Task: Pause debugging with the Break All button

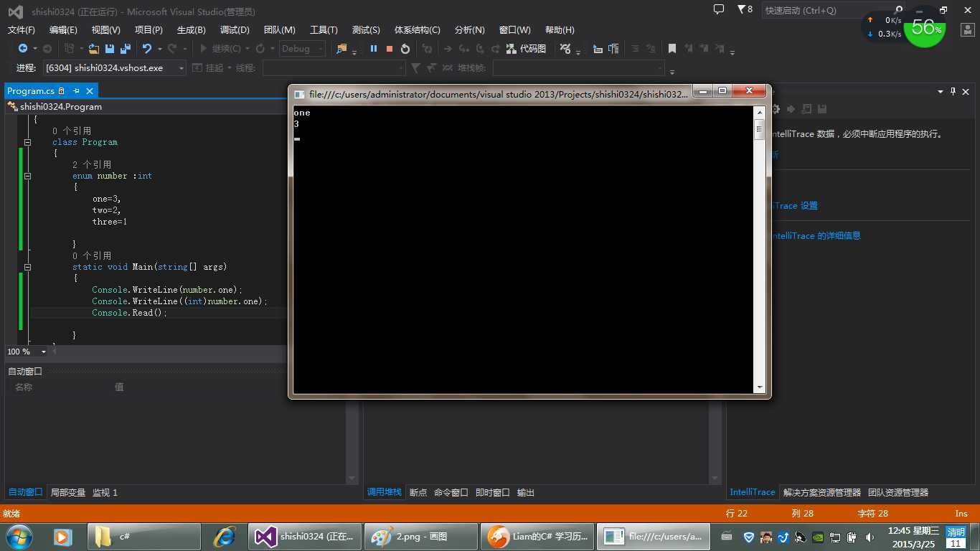Action: 374,49
